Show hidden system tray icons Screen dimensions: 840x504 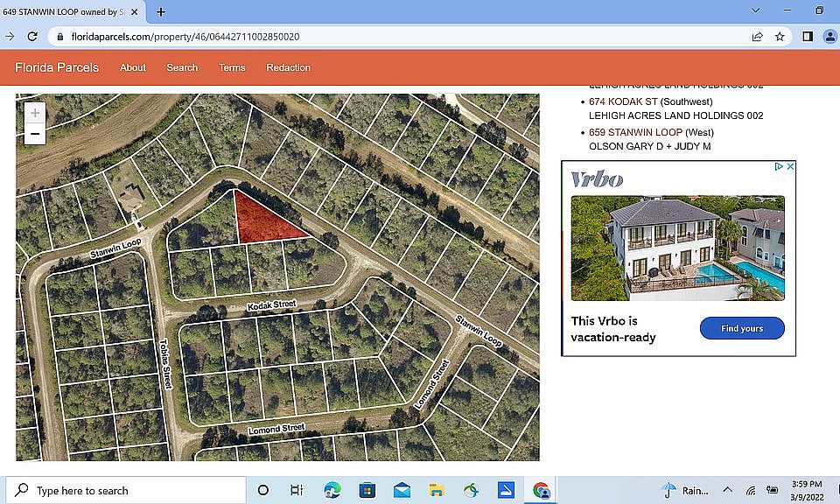coord(727,490)
